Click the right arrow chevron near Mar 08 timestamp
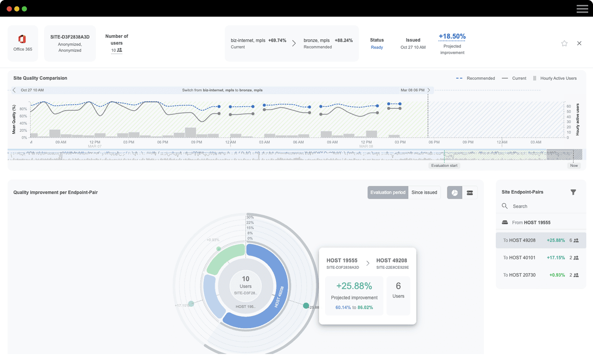The width and height of the screenshot is (593, 364). click(428, 90)
